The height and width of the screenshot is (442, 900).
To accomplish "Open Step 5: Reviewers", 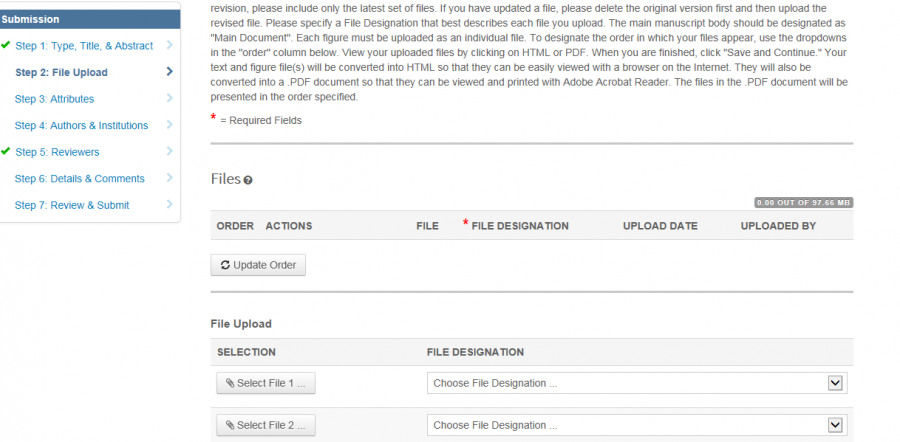I will tap(57, 152).
